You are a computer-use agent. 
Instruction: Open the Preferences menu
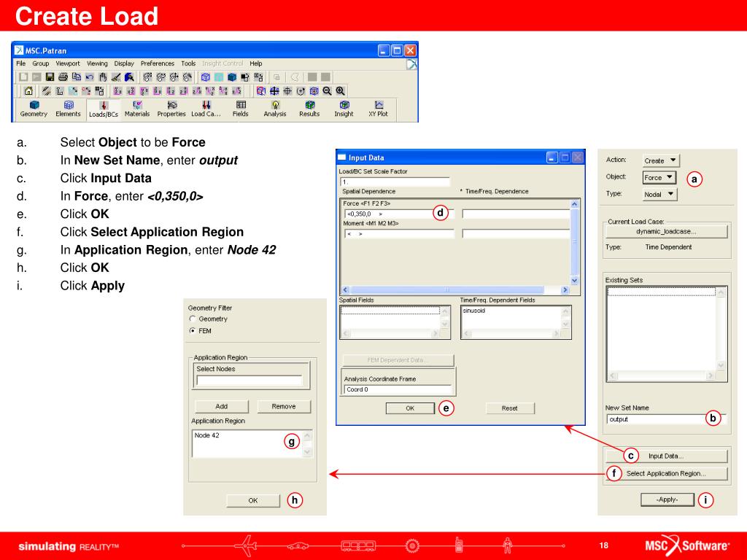coord(158,63)
